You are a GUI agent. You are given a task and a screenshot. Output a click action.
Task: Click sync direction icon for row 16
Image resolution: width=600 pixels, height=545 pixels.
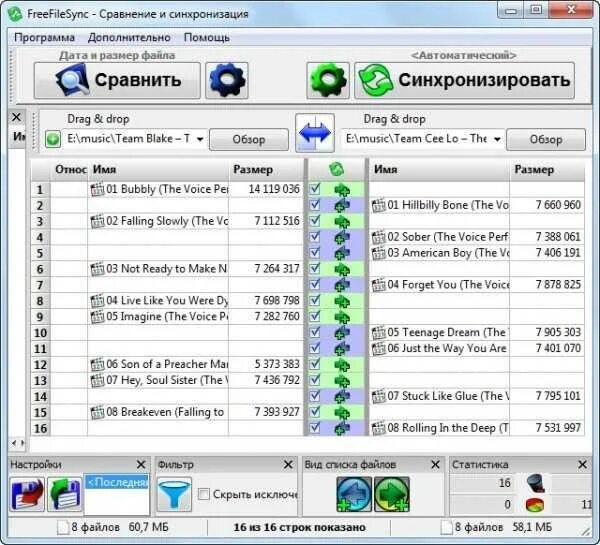coord(342,428)
